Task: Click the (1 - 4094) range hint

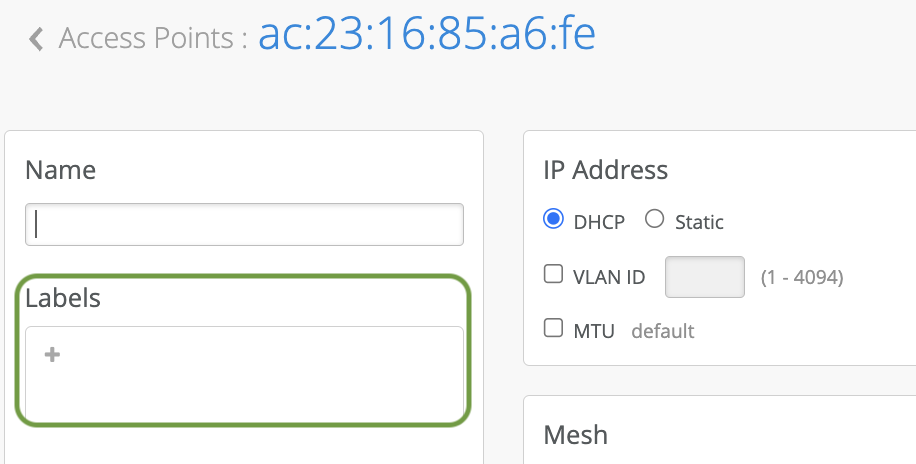Action: 802,277
